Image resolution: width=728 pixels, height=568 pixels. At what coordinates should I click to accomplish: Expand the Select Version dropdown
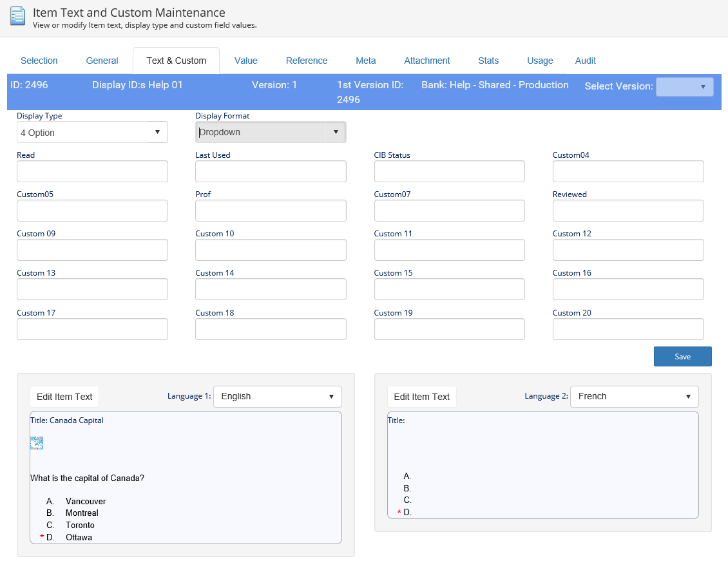(x=684, y=87)
